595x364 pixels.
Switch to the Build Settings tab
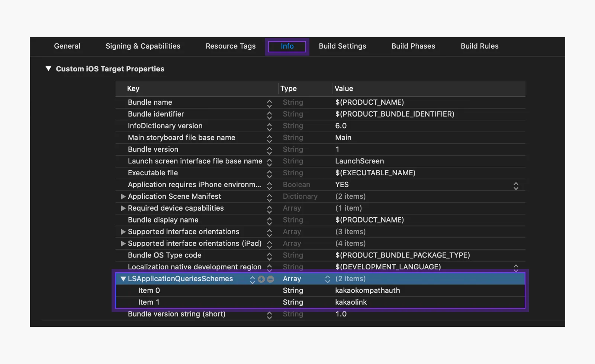342,46
